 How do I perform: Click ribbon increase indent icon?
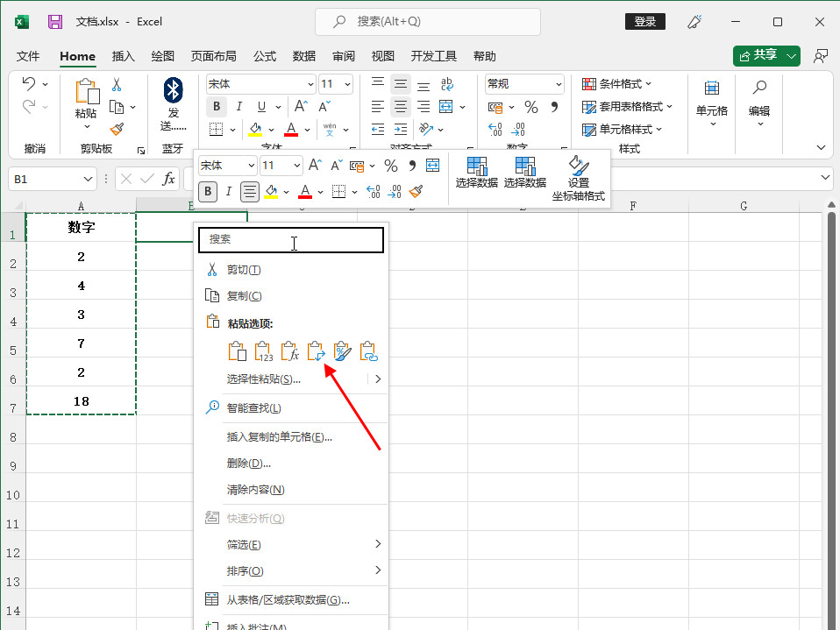tap(400, 129)
